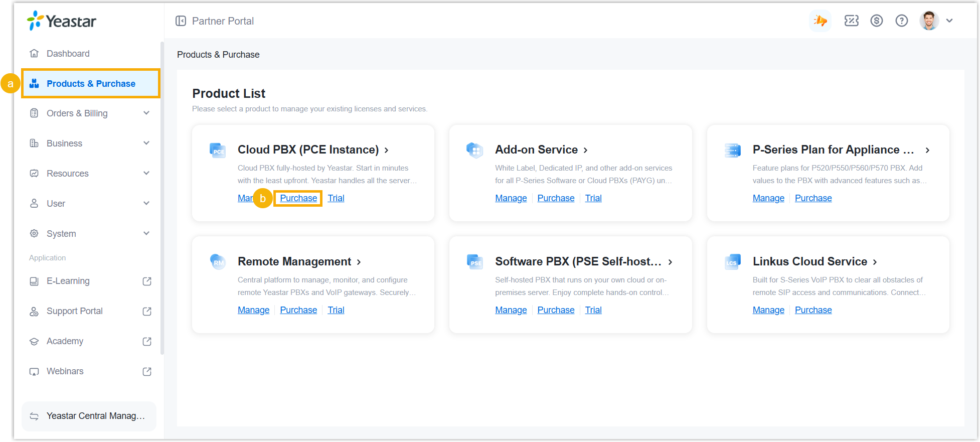Click the Remote Management RM icon

pos(218,262)
